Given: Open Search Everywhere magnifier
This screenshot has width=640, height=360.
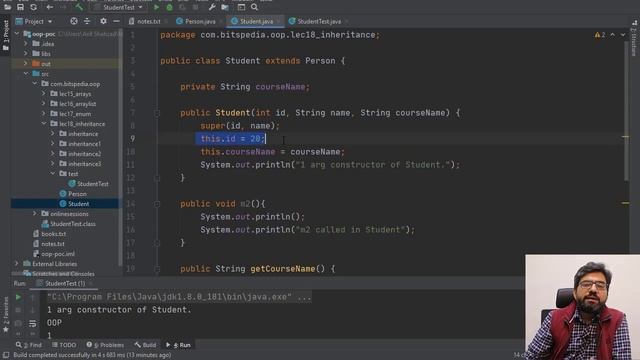Looking at the screenshot, I should point(255,7).
